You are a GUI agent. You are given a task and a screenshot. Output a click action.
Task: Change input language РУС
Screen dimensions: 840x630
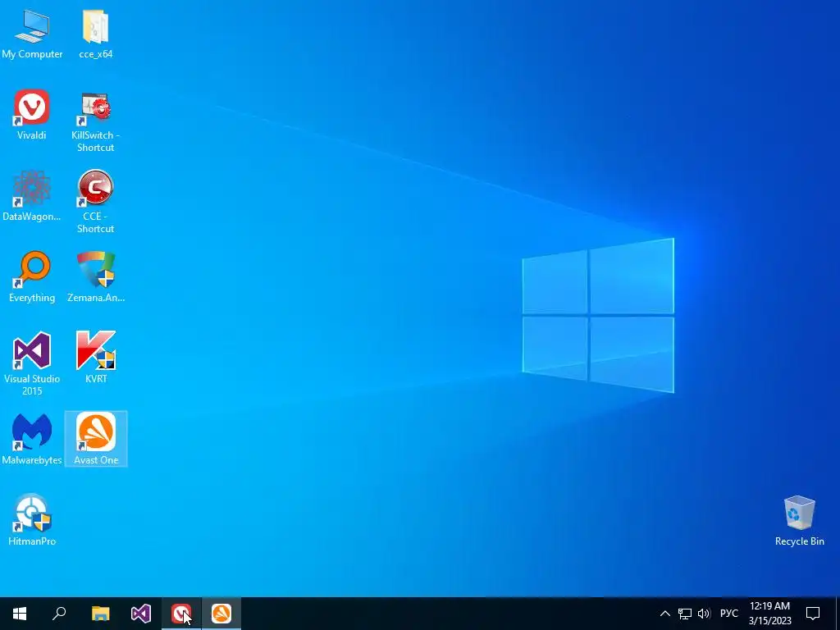point(728,614)
